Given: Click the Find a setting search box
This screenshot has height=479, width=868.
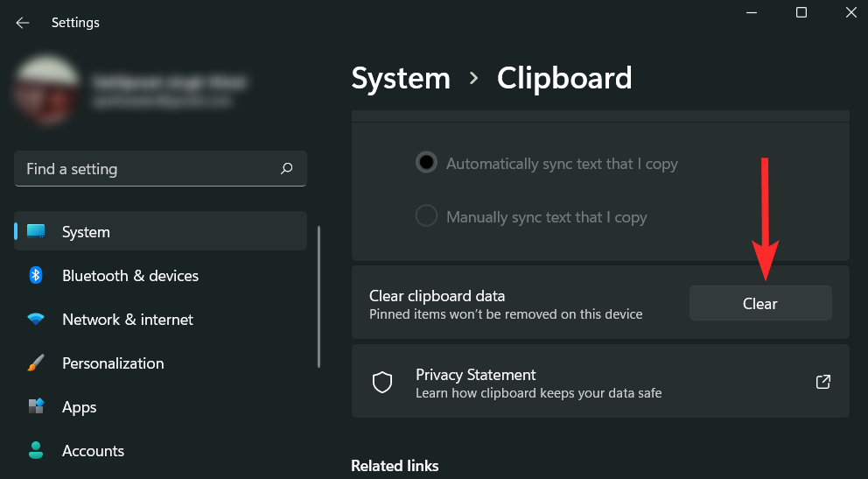Looking at the screenshot, I should (149, 169).
